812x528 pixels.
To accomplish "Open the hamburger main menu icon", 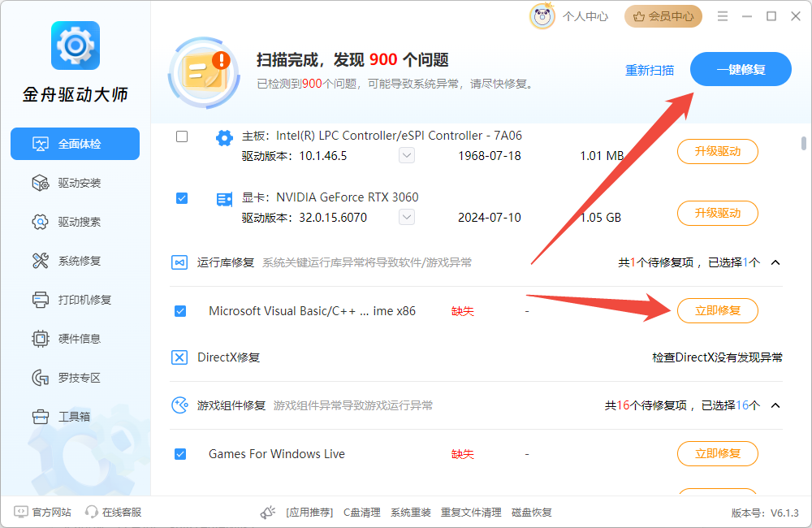I will pos(723,16).
